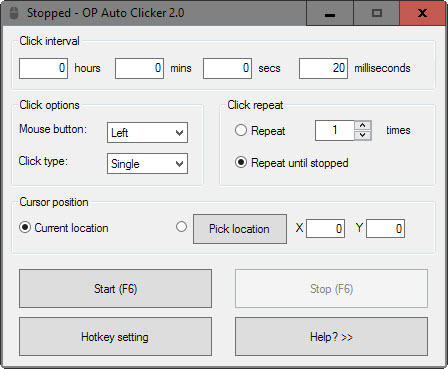Click the X coordinate field
Screen dimensions: 448x369
(326, 228)
